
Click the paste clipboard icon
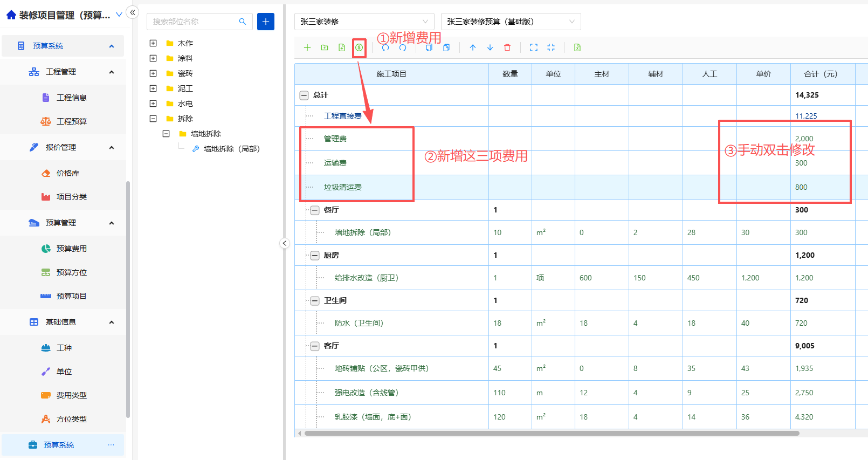[x=446, y=47]
